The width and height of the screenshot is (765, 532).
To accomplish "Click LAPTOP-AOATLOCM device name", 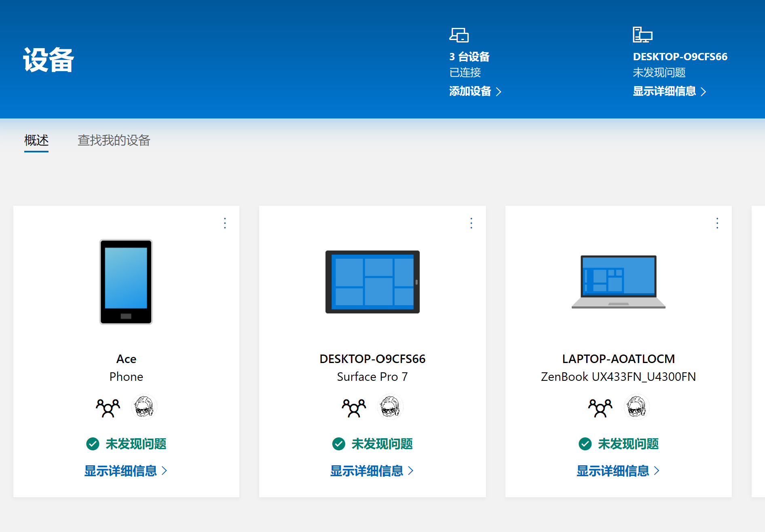I will click(x=618, y=359).
